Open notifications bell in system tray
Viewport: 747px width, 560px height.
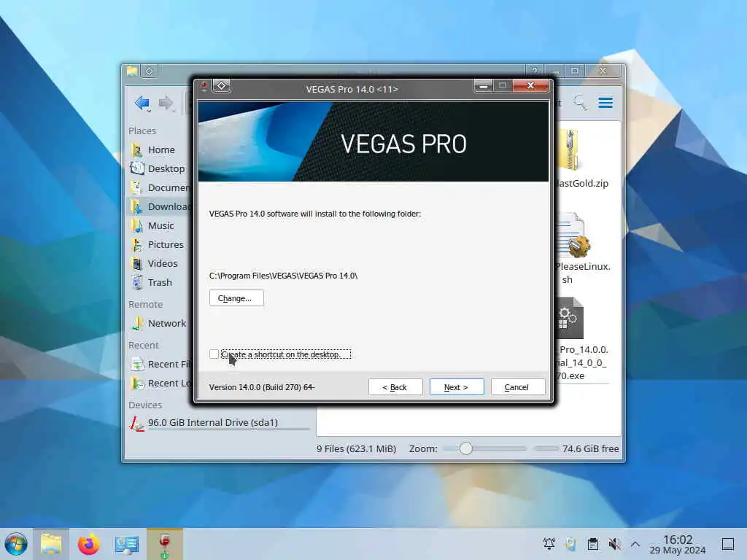click(x=549, y=544)
